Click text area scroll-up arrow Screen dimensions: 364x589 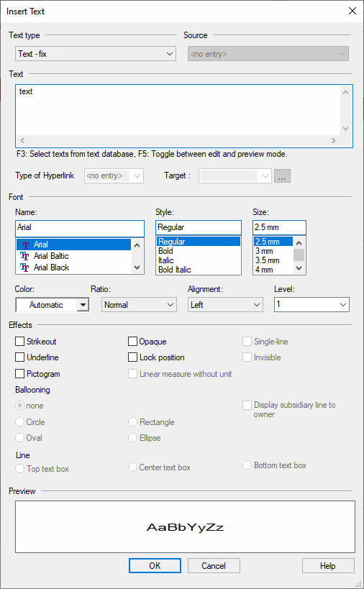[x=345, y=92]
